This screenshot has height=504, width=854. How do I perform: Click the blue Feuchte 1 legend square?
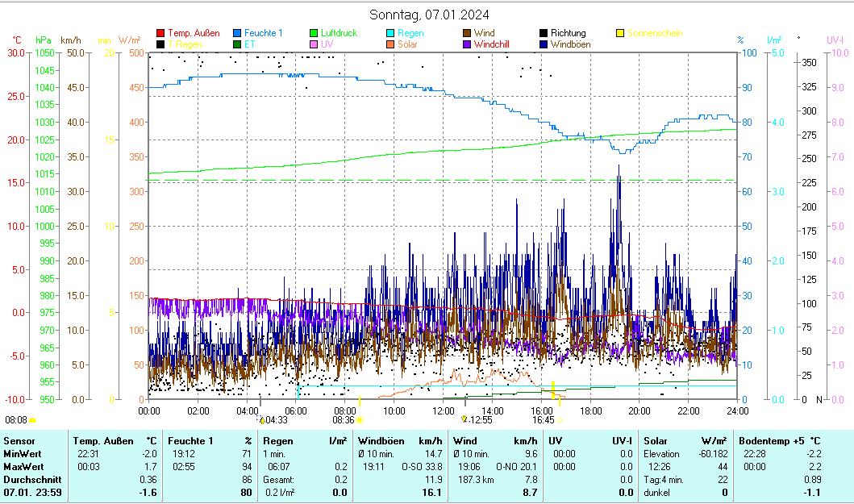pos(237,33)
